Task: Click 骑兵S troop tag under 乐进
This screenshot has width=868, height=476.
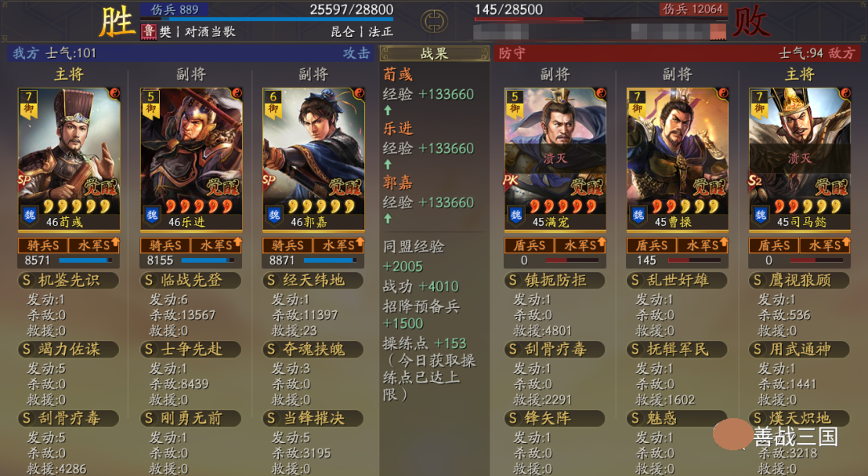Action: (x=165, y=245)
